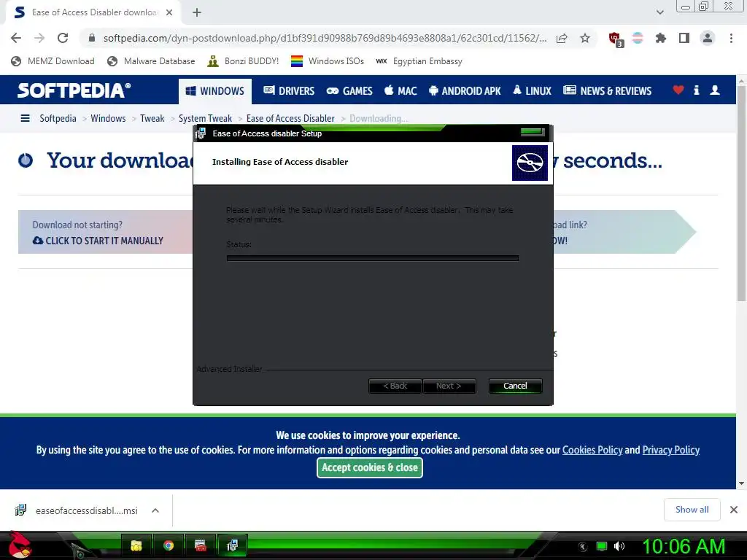Click the network monitor tray icon
Viewport: 747px width, 560px height.
602,546
